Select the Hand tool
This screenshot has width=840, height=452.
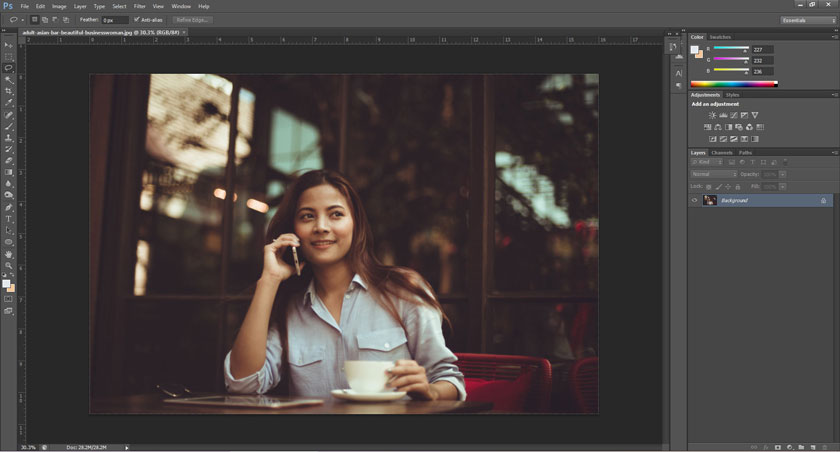[x=9, y=254]
